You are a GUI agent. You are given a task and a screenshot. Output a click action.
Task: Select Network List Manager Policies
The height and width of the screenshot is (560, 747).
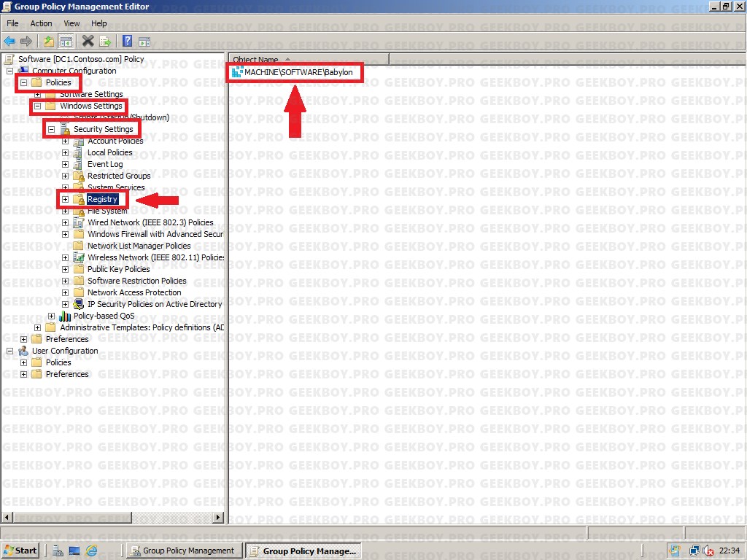pos(139,246)
